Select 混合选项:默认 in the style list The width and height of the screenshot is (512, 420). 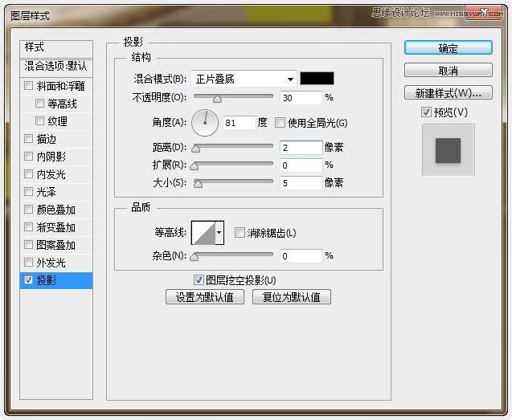click(56, 66)
